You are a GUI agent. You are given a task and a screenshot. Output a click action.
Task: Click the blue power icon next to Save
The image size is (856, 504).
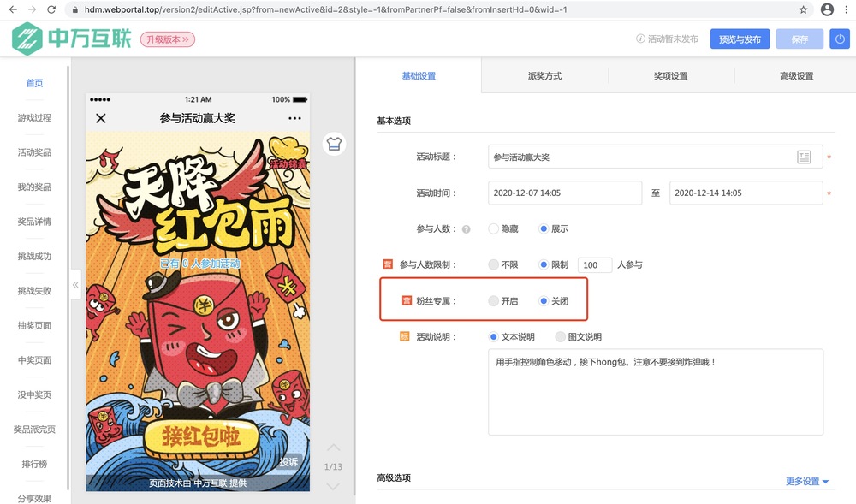[840, 39]
